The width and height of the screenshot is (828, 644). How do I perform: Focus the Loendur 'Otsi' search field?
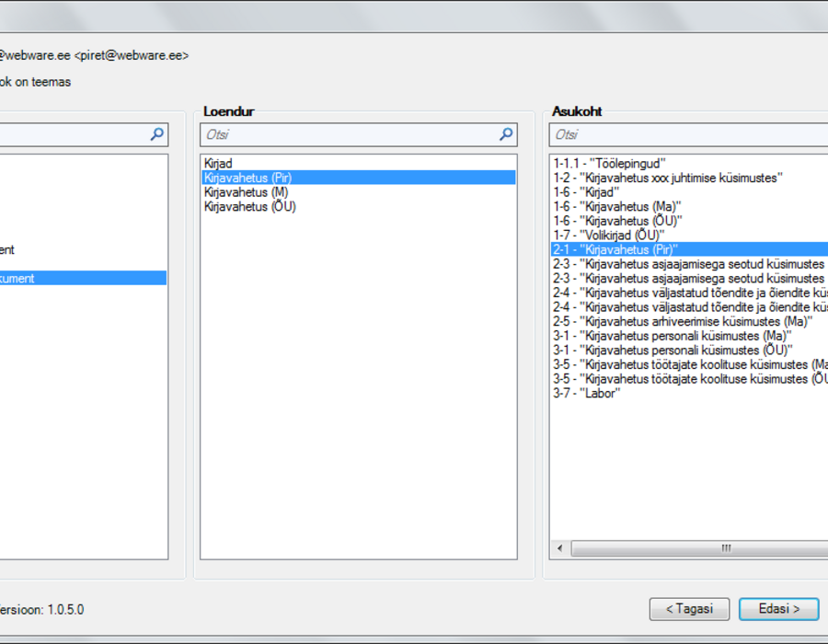(x=359, y=134)
